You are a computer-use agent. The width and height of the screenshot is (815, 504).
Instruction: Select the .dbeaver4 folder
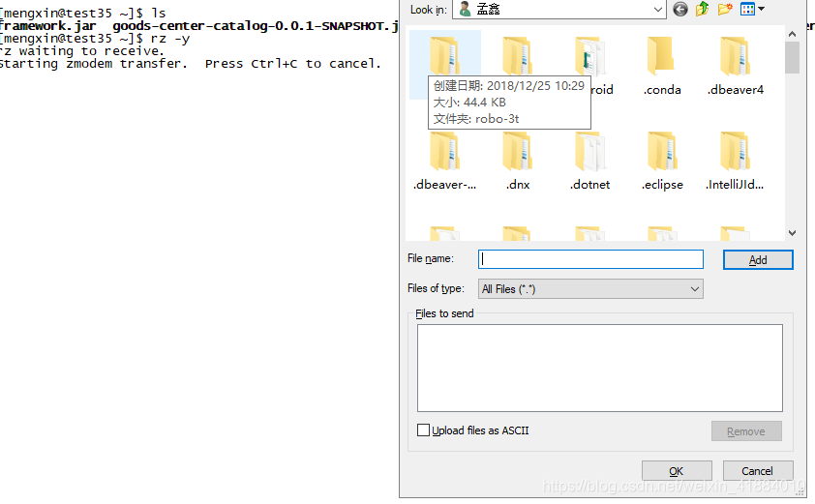pyautogui.click(x=735, y=66)
